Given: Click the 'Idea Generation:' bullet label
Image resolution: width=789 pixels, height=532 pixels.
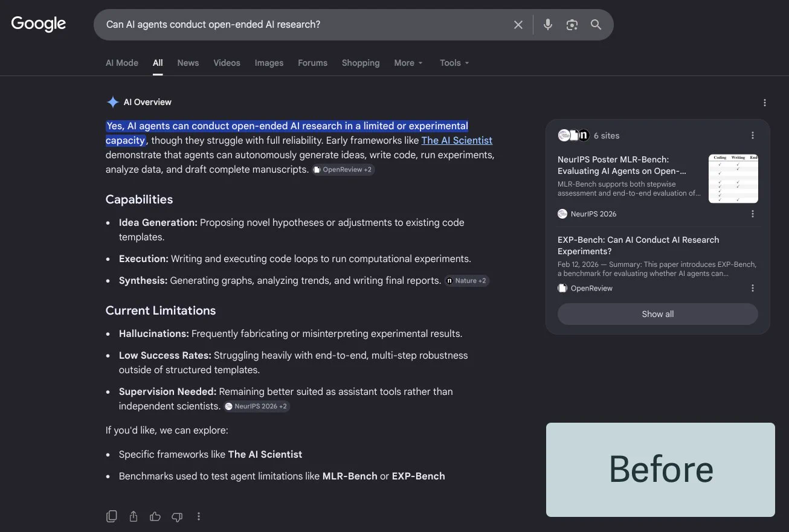Looking at the screenshot, I should click(x=158, y=222).
